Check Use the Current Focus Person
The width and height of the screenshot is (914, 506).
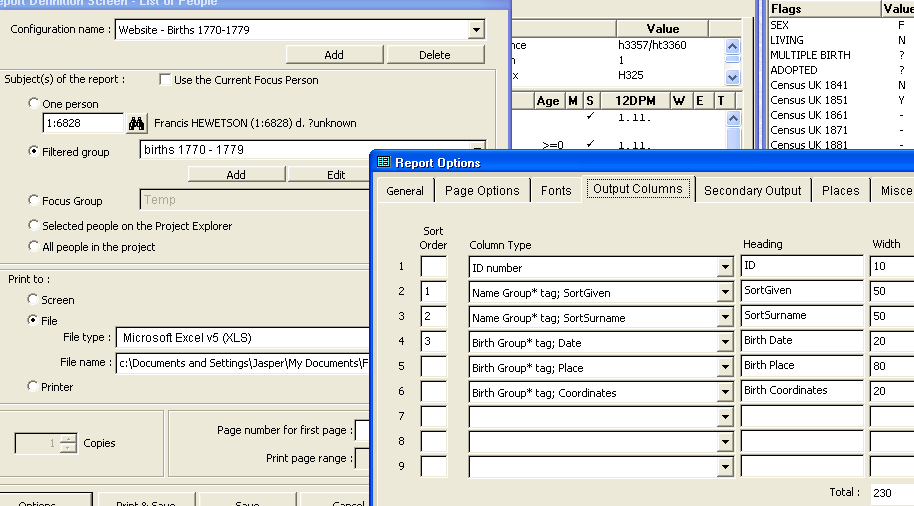pos(165,79)
